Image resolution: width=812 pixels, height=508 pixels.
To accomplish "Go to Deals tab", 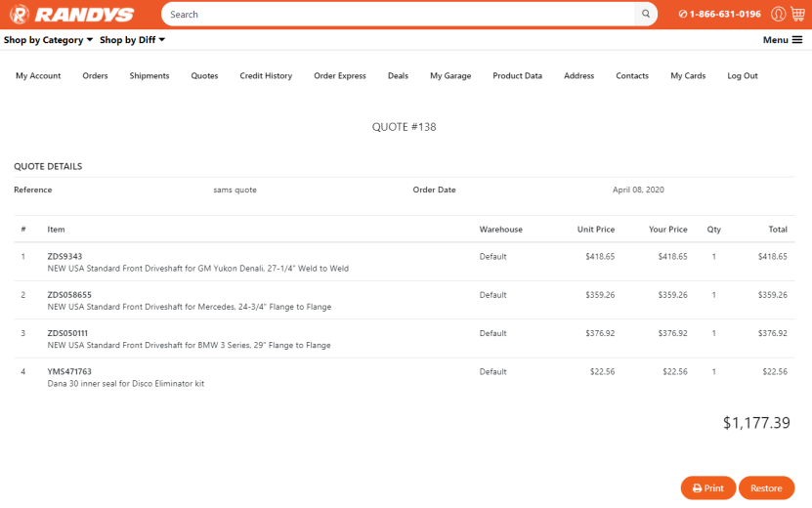I will [x=399, y=75].
